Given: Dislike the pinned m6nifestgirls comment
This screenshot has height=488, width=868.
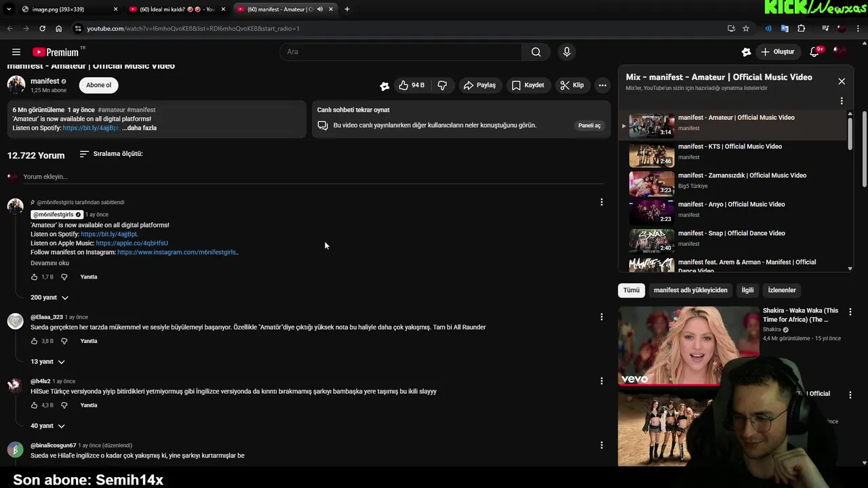Looking at the screenshot, I should click(64, 277).
